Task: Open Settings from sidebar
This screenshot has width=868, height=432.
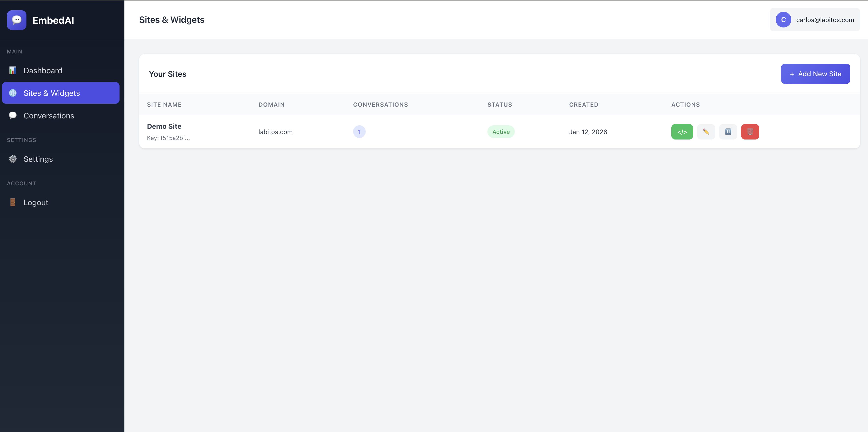Action: pyautogui.click(x=38, y=159)
